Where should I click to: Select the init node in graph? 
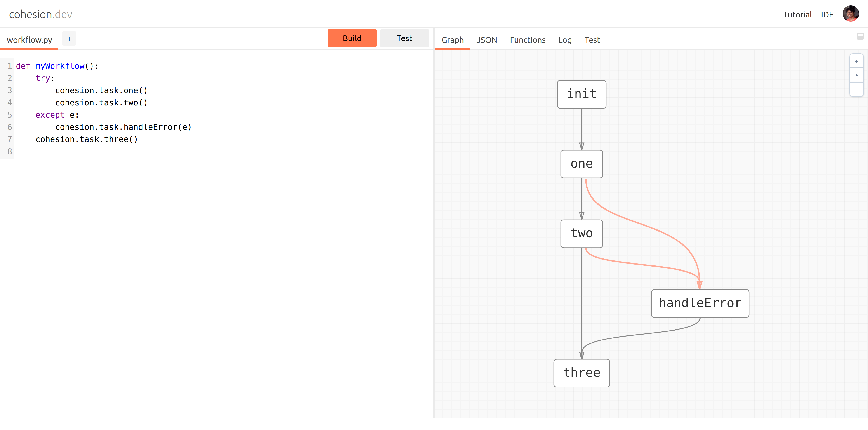581,94
